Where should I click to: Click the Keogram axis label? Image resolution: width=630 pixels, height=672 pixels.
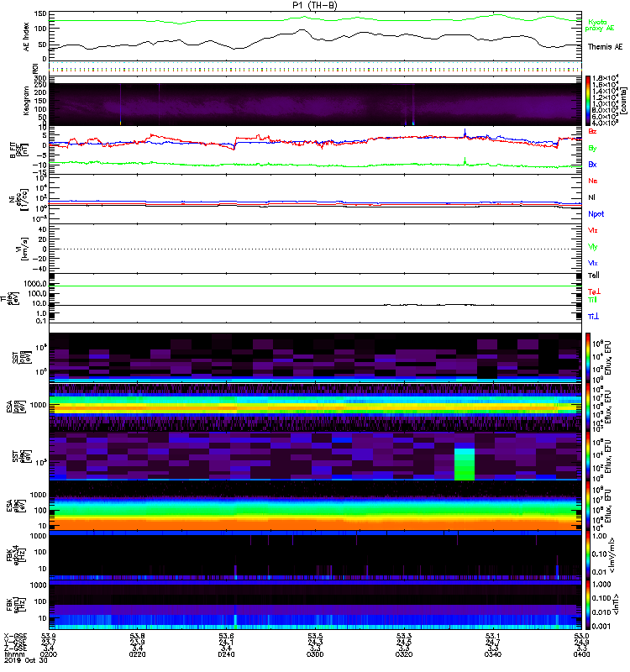[x=26, y=101]
